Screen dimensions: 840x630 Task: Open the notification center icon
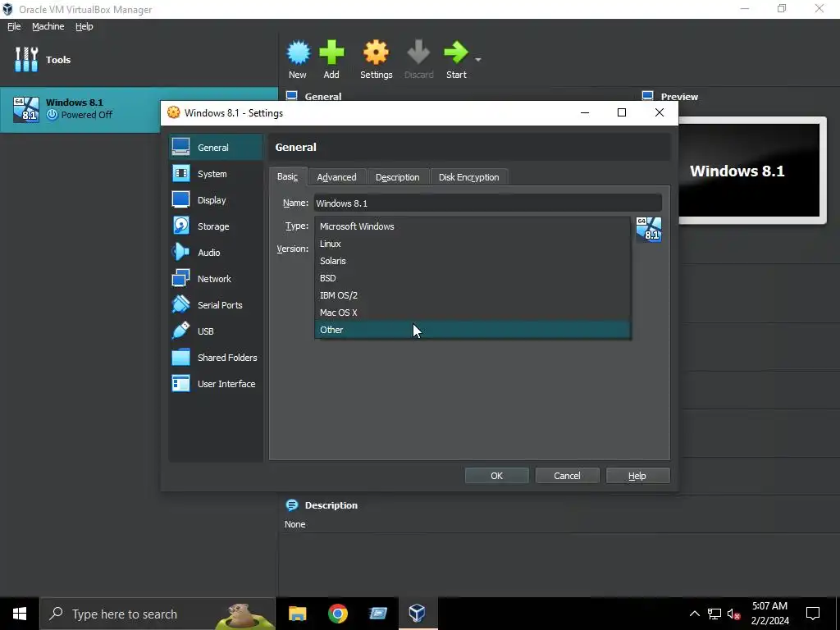[813, 614]
